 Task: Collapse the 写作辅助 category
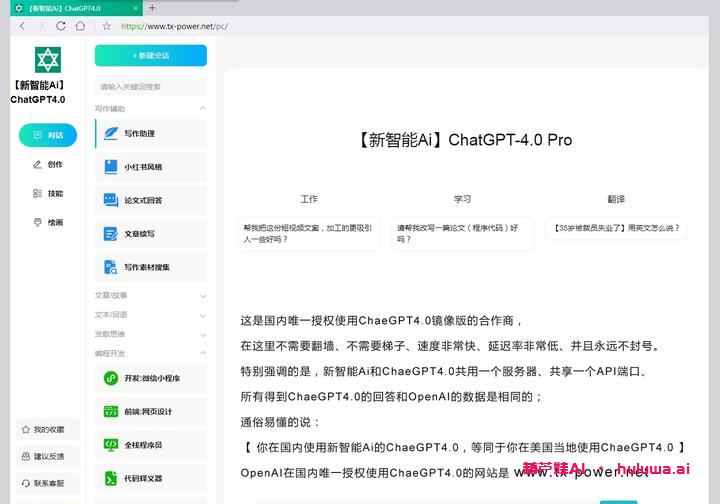tap(202, 108)
